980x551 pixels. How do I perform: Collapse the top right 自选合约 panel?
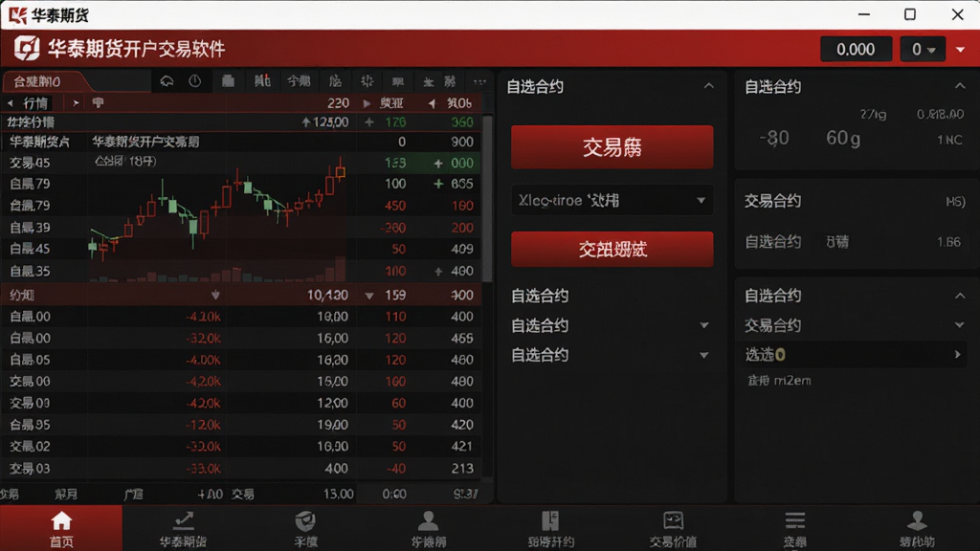click(x=960, y=86)
